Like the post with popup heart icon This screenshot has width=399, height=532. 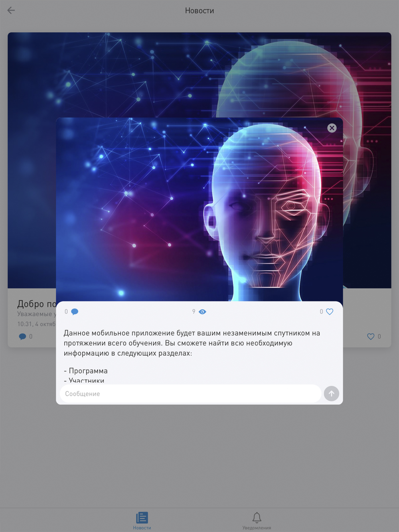(x=330, y=312)
